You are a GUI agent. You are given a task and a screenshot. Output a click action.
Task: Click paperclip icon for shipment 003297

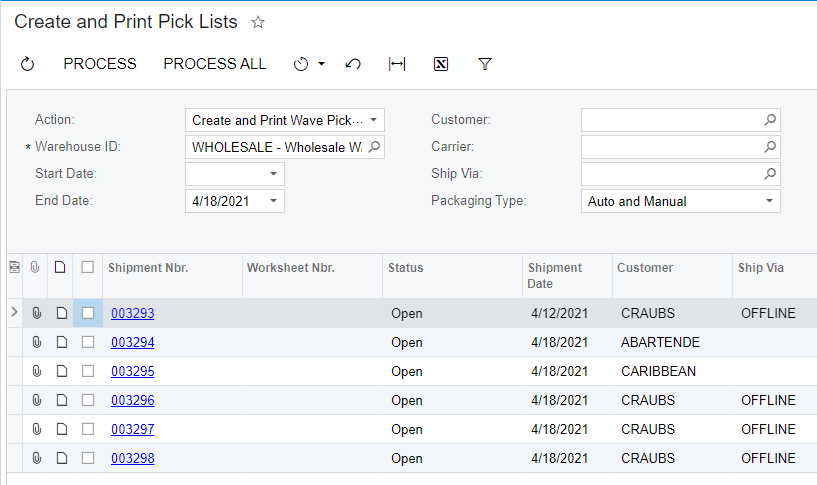click(36, 429)
